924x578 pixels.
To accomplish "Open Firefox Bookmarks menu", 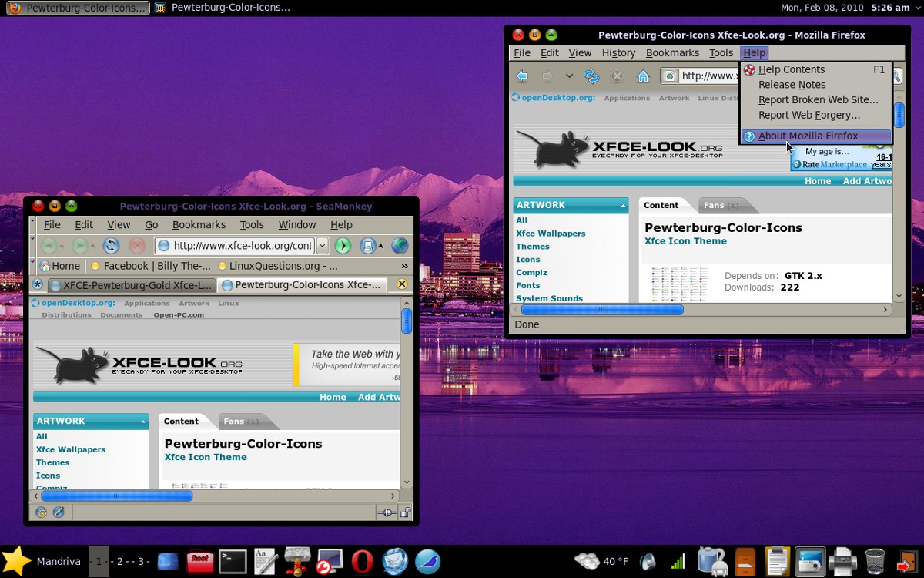I will 672,53.
